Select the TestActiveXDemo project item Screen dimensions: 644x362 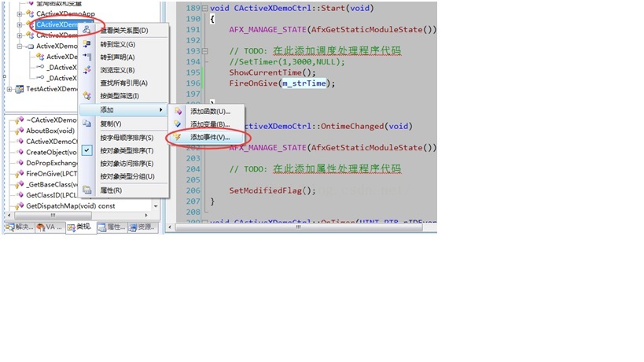51,89
